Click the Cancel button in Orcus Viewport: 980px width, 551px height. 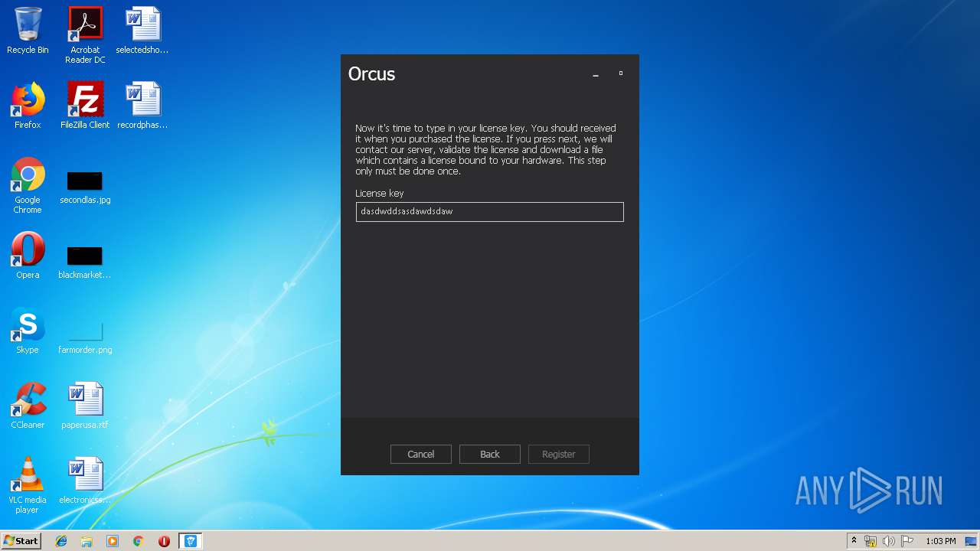(421, 454)
